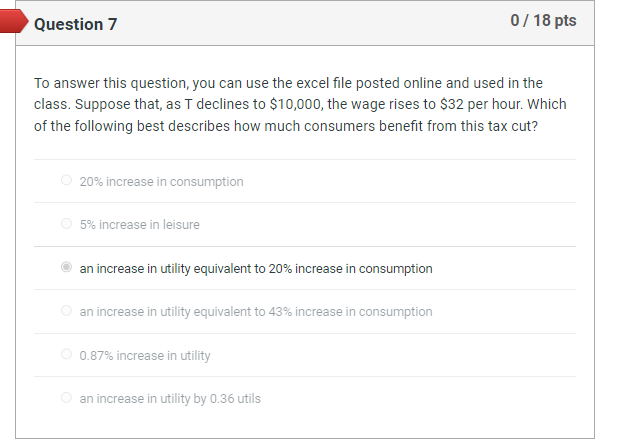Image resolution: width=638 pixels, height=440 pixels.
Task: Click answer text 'equivalent to 20% increase in consumption'
Action: tap(256, 268)
